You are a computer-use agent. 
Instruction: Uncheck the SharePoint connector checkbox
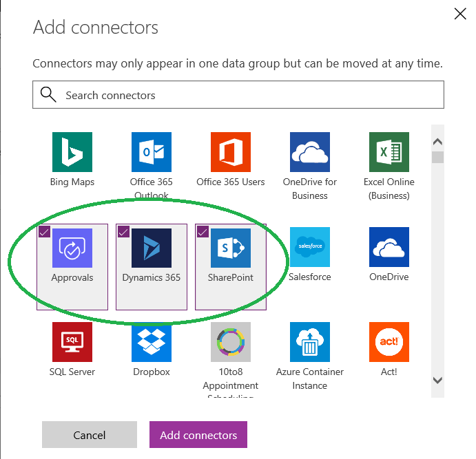click(203, 232)
